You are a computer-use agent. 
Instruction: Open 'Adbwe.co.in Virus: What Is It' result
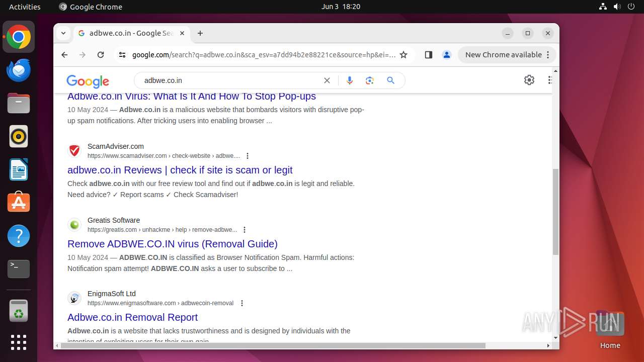(192, 96)
